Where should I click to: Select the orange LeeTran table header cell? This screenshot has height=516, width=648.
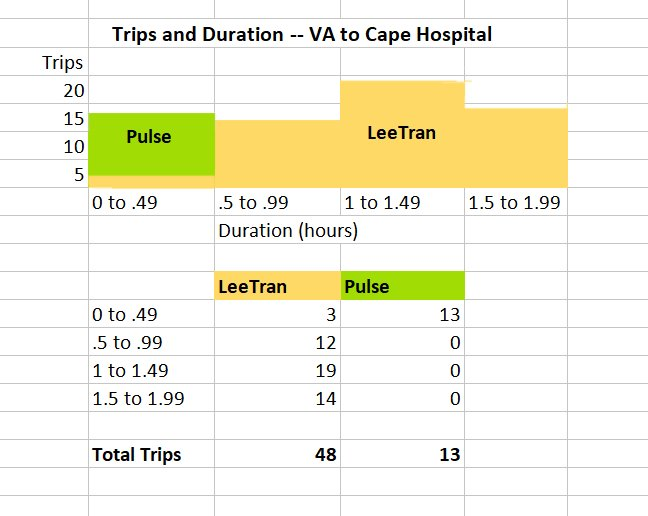277,287
